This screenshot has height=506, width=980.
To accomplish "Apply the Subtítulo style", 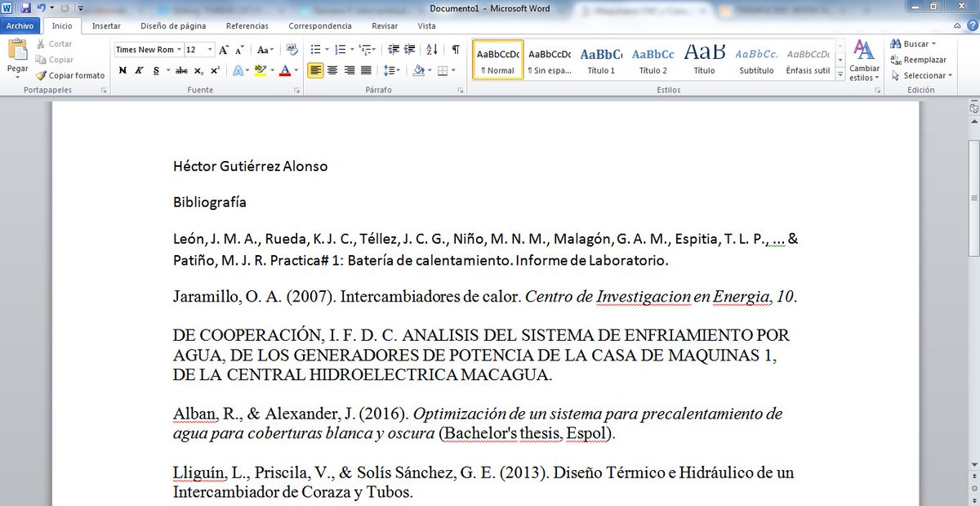I will click(x=756, y=60).
